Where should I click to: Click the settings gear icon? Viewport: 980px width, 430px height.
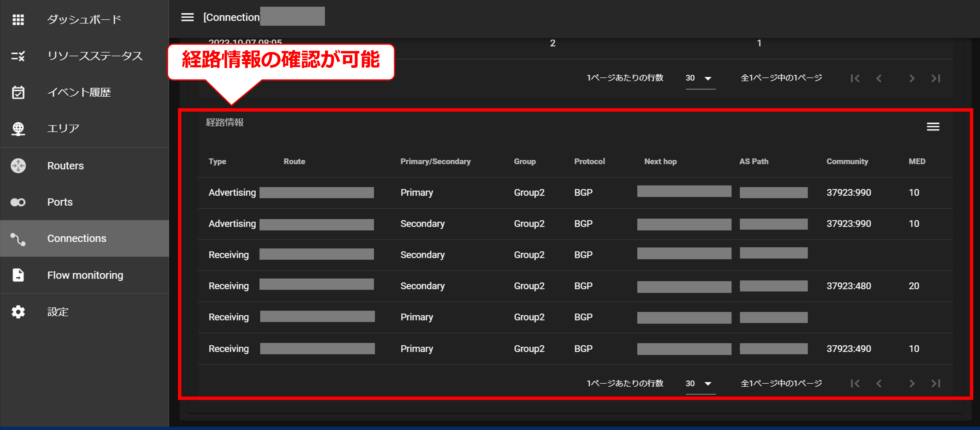pos(18,312)
